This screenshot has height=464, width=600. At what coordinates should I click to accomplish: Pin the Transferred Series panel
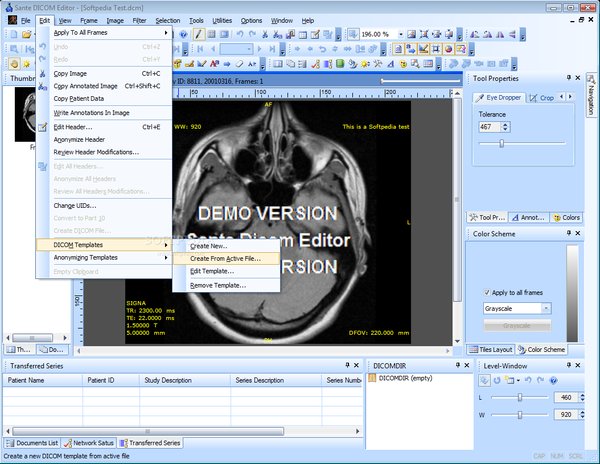346,366
